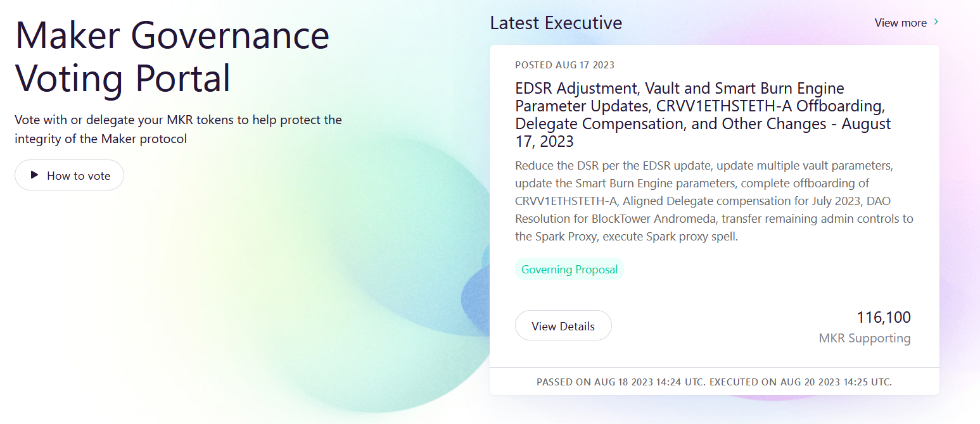Click the play triangle icon beside How to vote

[34, 175]
